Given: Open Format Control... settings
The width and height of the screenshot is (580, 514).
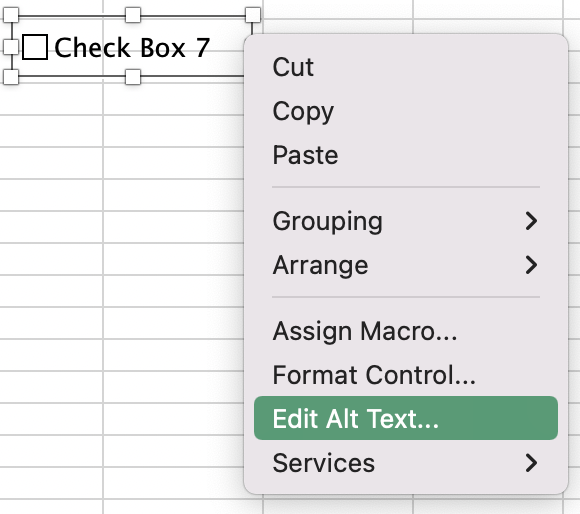Looking at the screenshot, I should coord(406,375).
